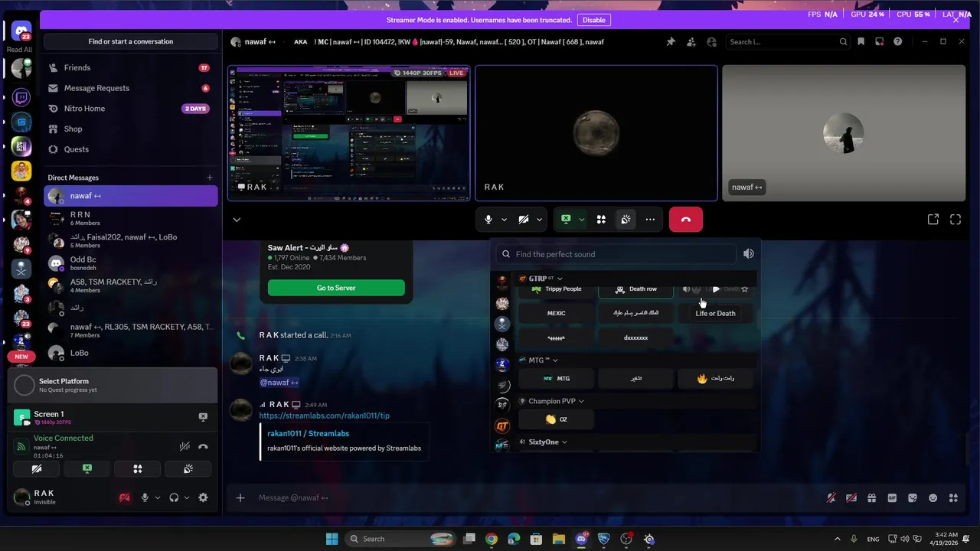Click Create DM plus icon beside Direct Messages
980x551 pixels.
[210, 178]
